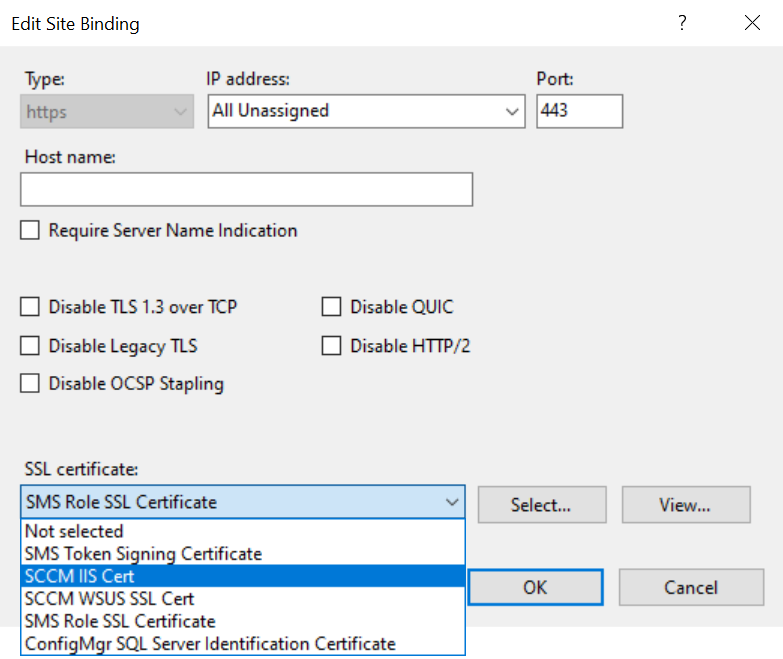The width and height of the screenshot is (783, 659).
Task: Select ConfigMgr SQL Server Identification Certificate
Action: coord(243,644)
